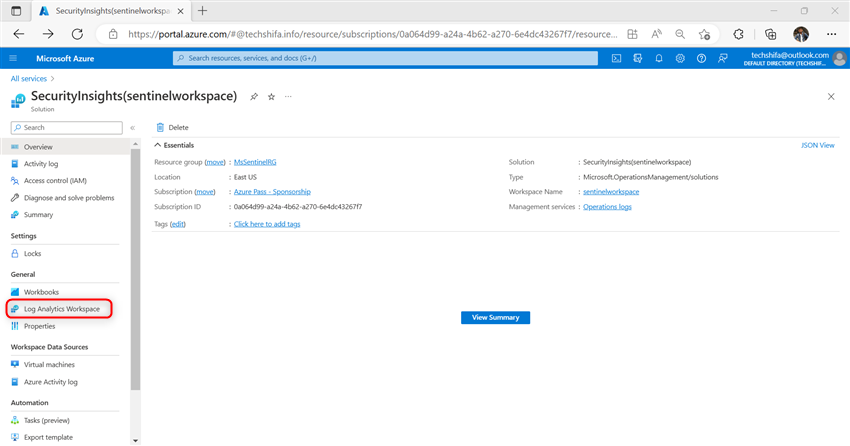The height and width of the screenshot is (446, 850).
Task: Collapse the Essentials section
Action: (174, 145)
